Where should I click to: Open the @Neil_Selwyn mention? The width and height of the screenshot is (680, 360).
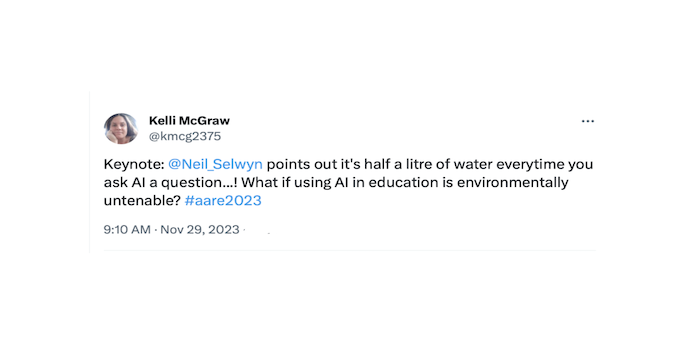pyautogui.click(x=215, y=164)
